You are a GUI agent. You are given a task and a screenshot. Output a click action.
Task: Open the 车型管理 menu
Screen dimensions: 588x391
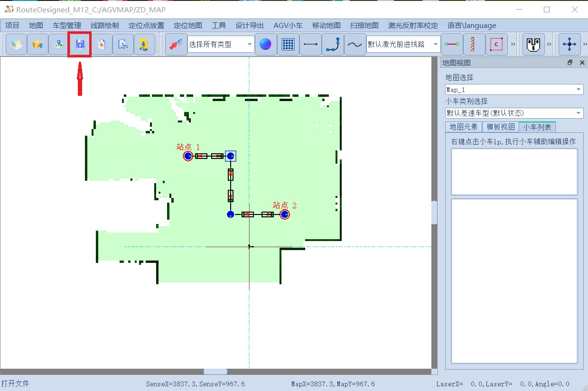click(x=67, y=26)
